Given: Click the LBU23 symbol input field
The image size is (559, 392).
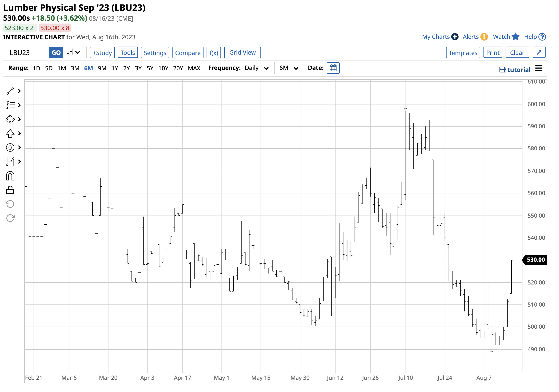Looking at the screenshot, I should coord(28,53).
